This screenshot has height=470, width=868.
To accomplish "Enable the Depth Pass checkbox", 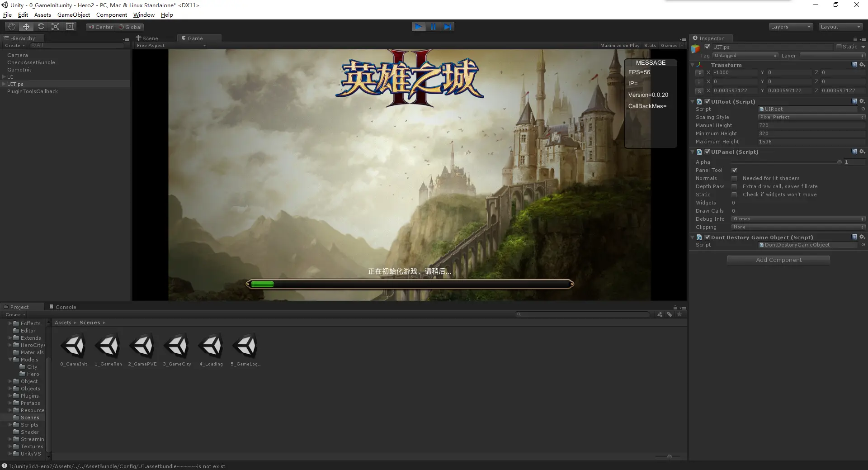I will pyautogui.click(x=734, y=186).
